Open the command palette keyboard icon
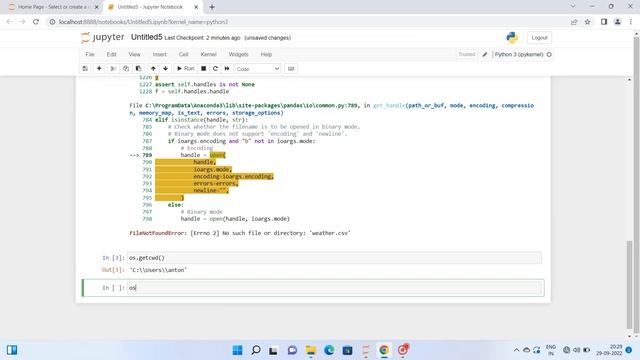 pos(291,69)
